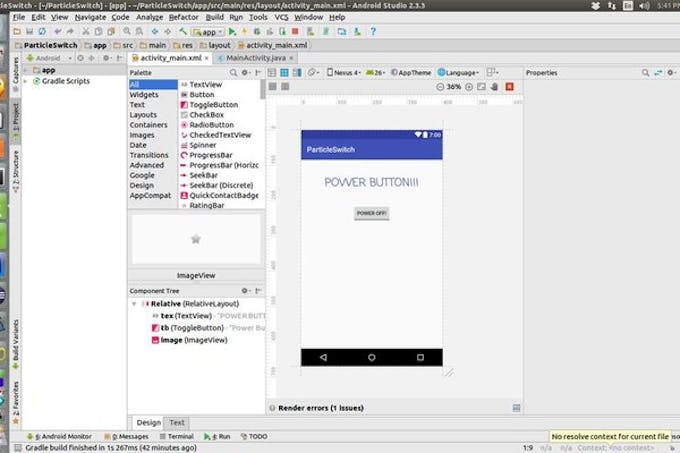The image size is (680, 453).
Task: Open TODO tool window
Action: [254, 437]
